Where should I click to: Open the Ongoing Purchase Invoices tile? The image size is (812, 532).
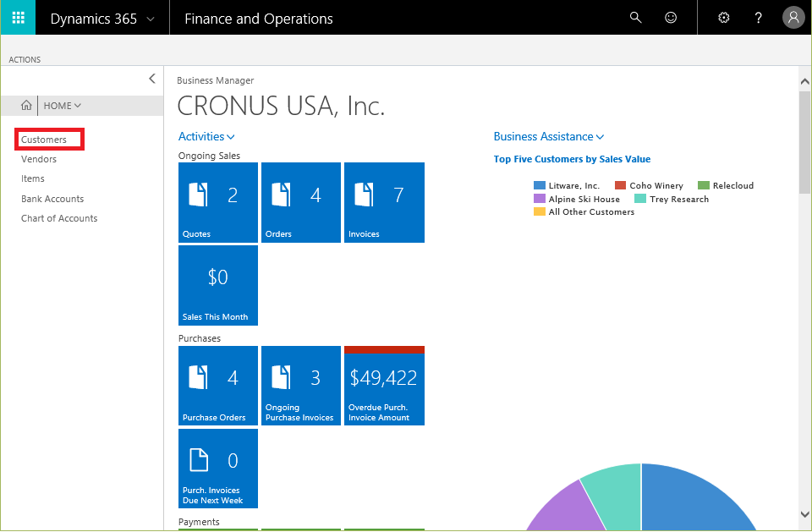tap(301, 386)
